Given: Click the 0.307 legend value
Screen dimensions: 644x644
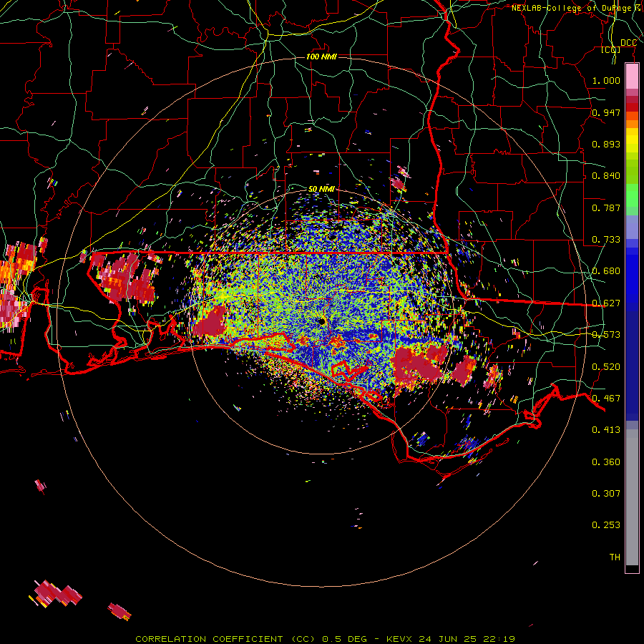Looking at the screenshot, I should click(606, 493).
